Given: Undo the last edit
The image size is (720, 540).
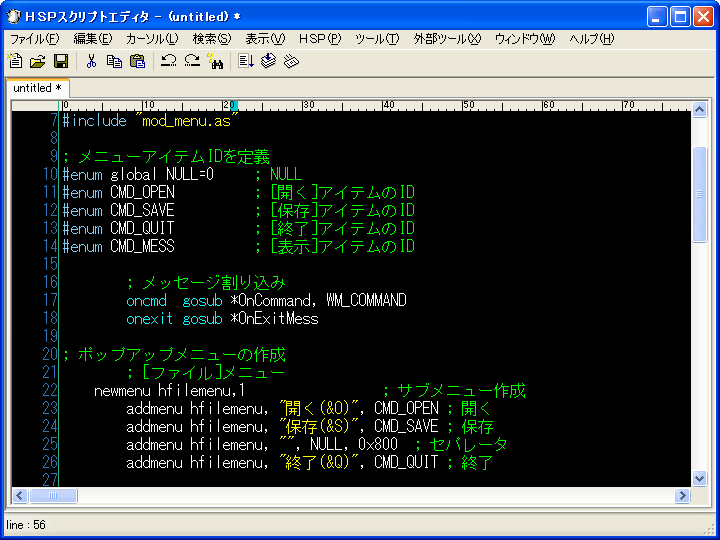Looking at the screenshot, I should coord(169,61).
